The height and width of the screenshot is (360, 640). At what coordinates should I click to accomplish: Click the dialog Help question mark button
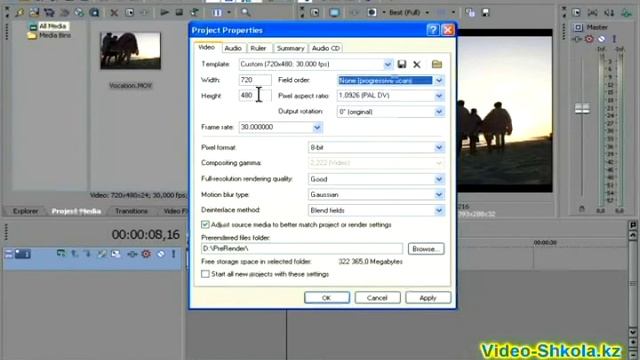click(x=433, y=30)
